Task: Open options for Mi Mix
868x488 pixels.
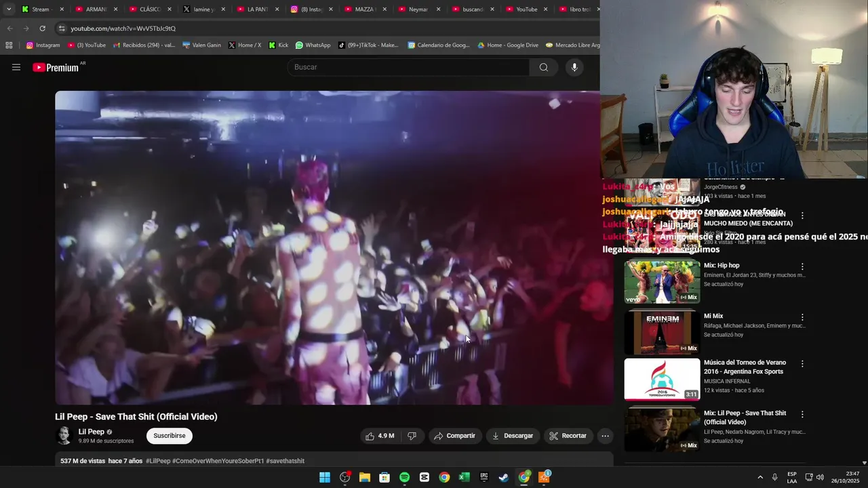Action: tap(802, 317)
